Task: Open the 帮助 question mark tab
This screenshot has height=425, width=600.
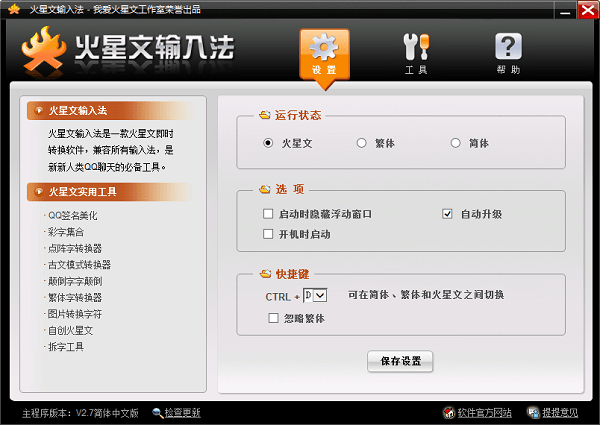Action: tap(508, 54)
